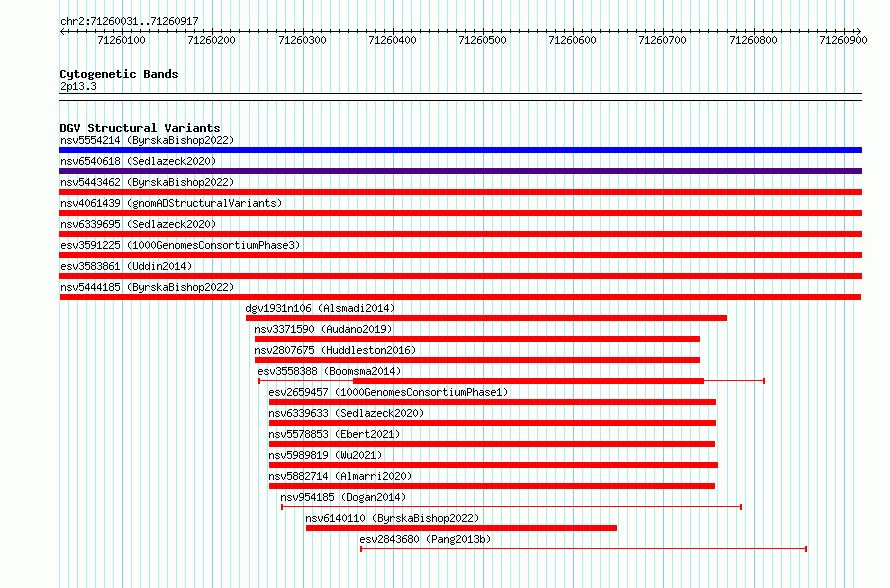Select the red bar under nsv5578853
890x588 pixels.
[492, 444]
